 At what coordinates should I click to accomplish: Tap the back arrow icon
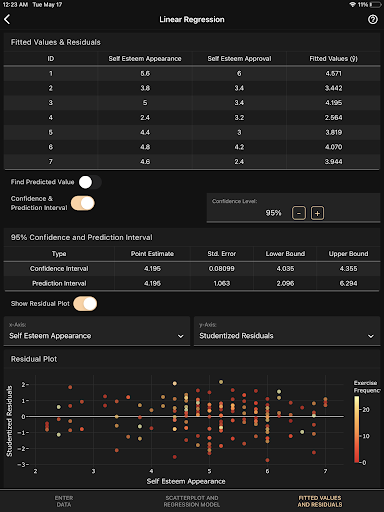[7, 19]
